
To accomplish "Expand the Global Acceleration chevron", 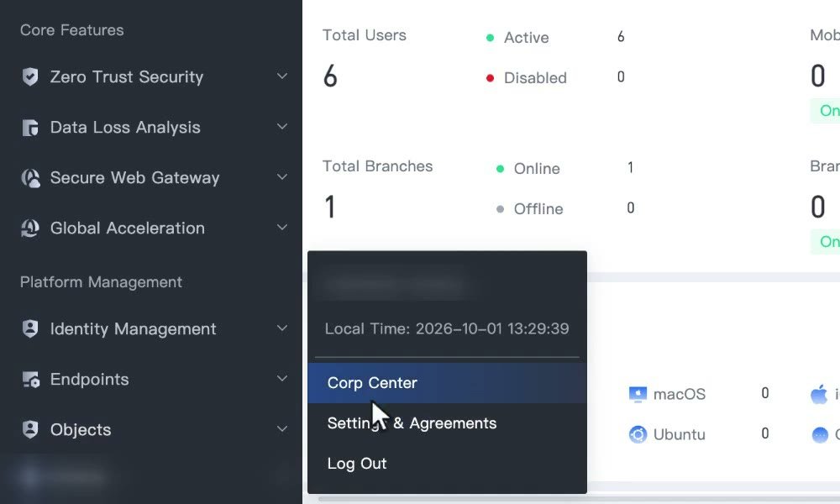I will pyautogui.click(x=281, y=227).
